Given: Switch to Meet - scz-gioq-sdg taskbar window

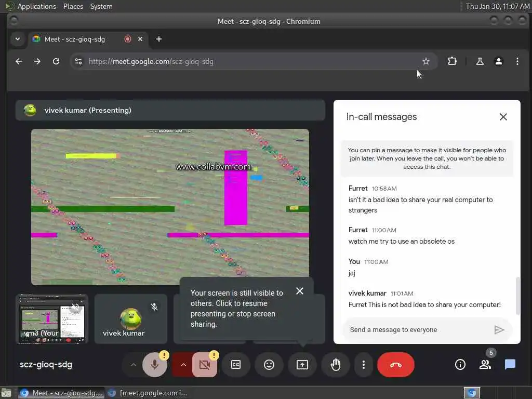Looking at the screenshot, I should (x=61, y=393).
